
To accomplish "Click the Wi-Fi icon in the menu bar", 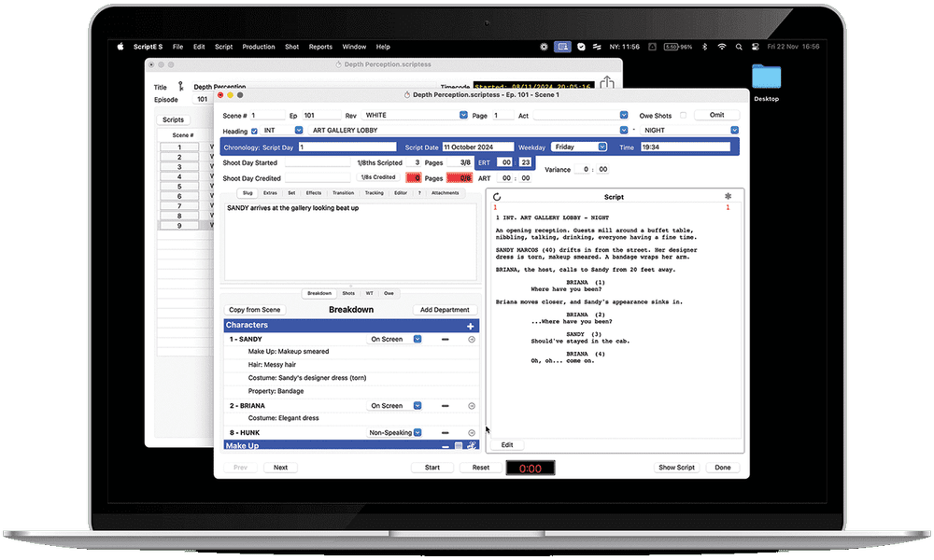I will pos(721,46).
